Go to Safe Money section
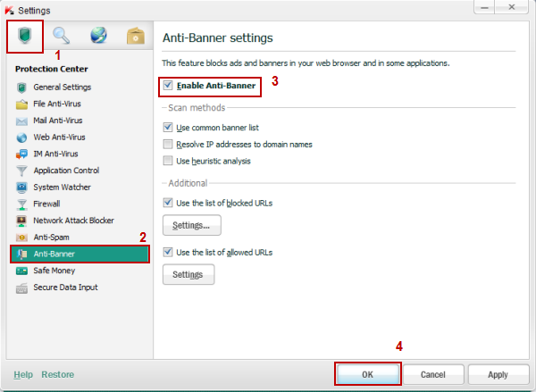Viewport: 536px width, 392px height. click(x=54, y=271)
